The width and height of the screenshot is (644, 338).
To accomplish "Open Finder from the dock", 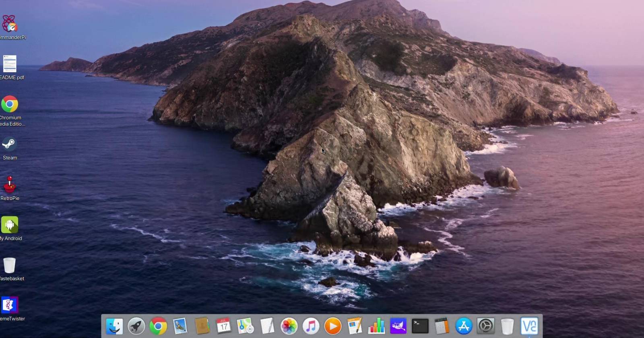I will click(114, 326).
